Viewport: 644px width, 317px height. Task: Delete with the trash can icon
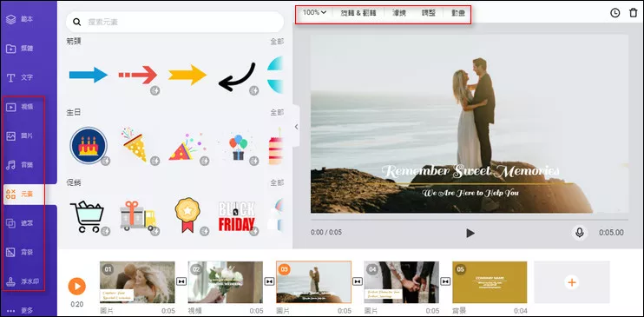click(634, 13)
